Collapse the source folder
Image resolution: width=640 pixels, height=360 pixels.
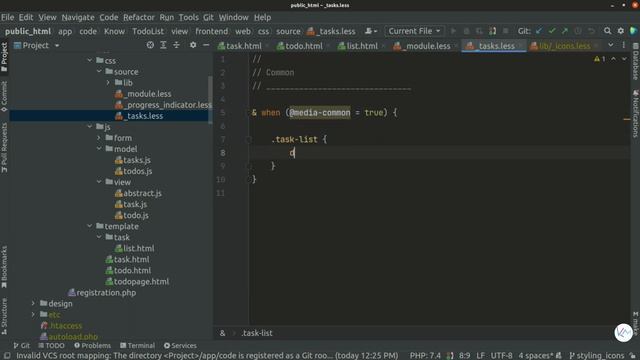pyautogui.click(x=99, y=71)
